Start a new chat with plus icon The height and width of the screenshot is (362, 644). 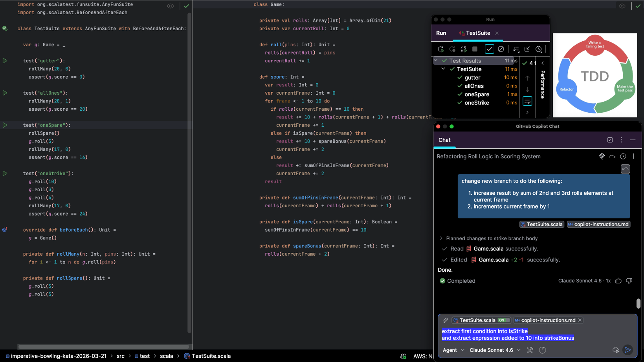(x=633, y=156)
